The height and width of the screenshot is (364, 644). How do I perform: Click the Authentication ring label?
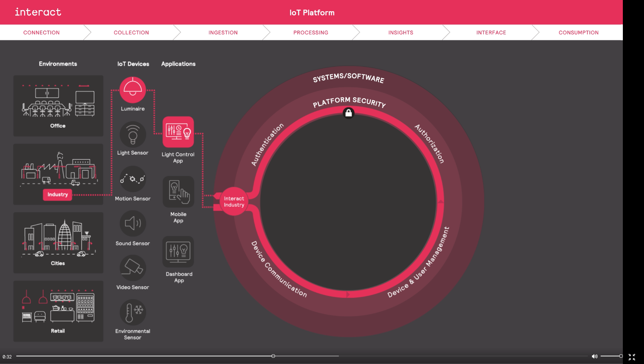[x=267, y=144]
